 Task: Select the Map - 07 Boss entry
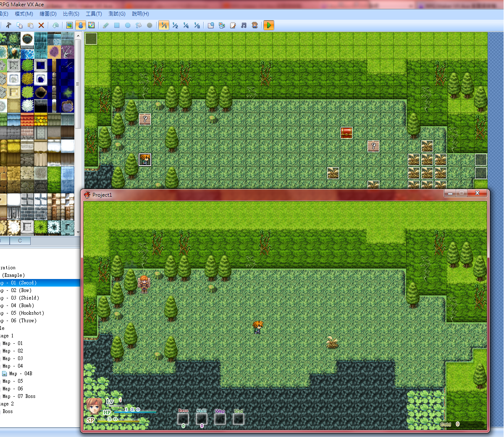(x=19, y=396)
